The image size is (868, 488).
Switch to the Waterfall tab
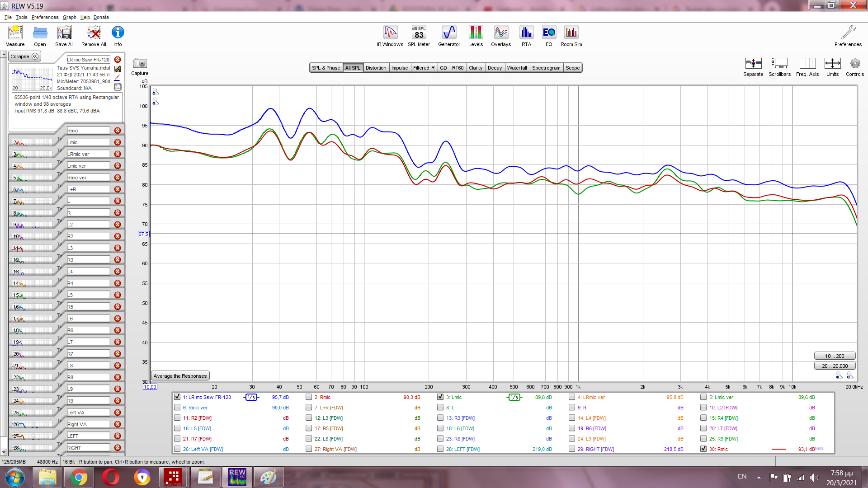[x=517, y=68]
